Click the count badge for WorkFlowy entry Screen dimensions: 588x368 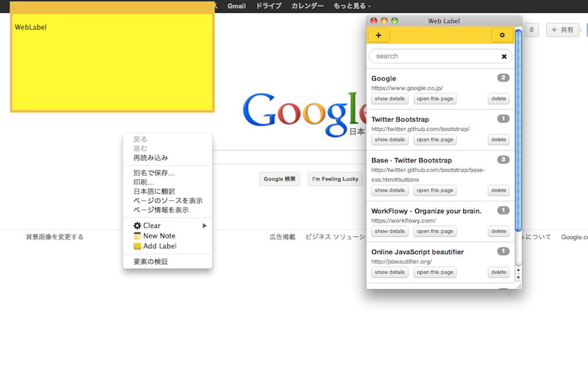(503, 210)
